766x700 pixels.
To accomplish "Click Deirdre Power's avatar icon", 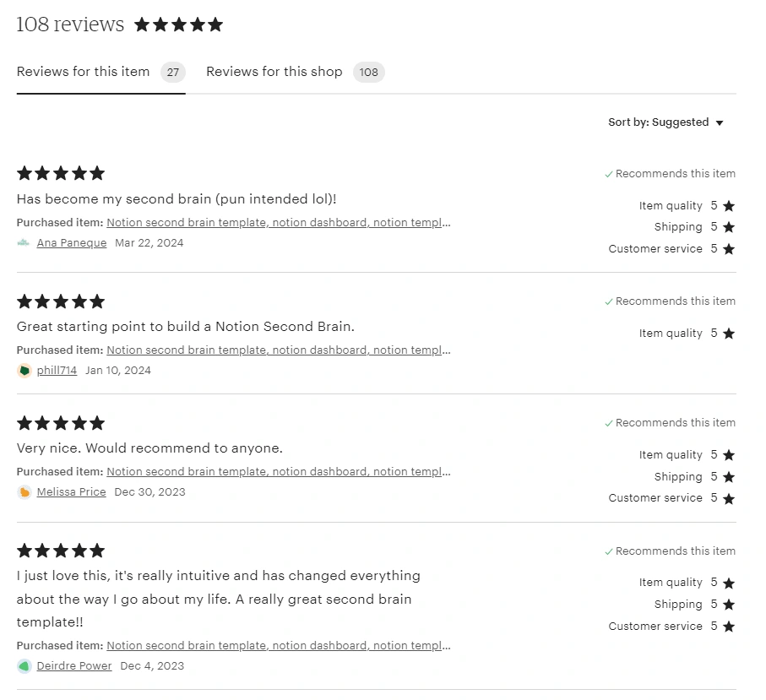I will pyautogui.click(x=24, y=666).
